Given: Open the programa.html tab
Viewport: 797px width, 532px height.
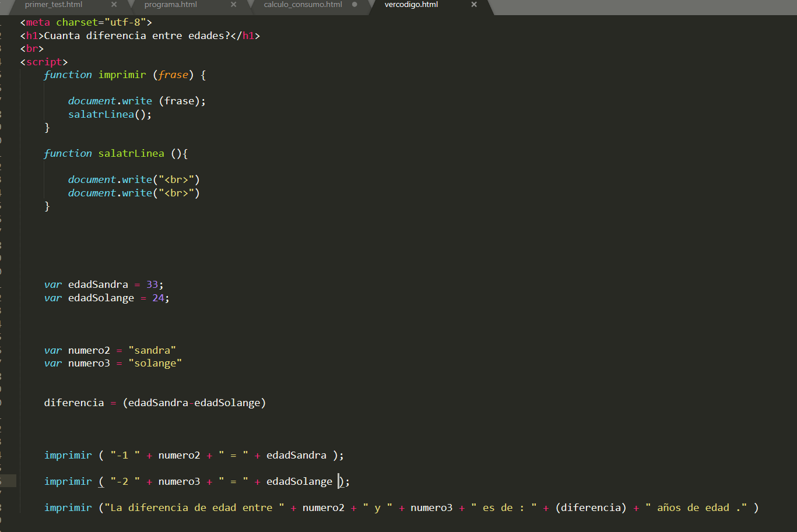Looking at the screenshot, I should (171, 5).
